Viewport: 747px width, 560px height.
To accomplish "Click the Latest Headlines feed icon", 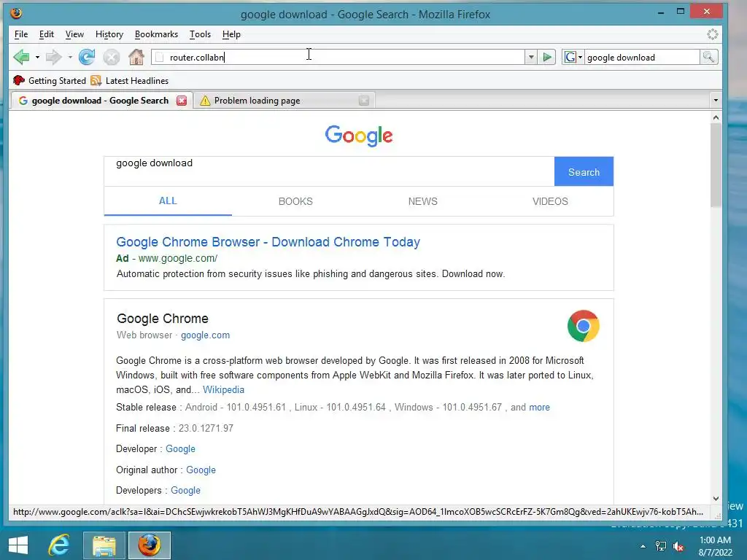I will pos(96,80).
